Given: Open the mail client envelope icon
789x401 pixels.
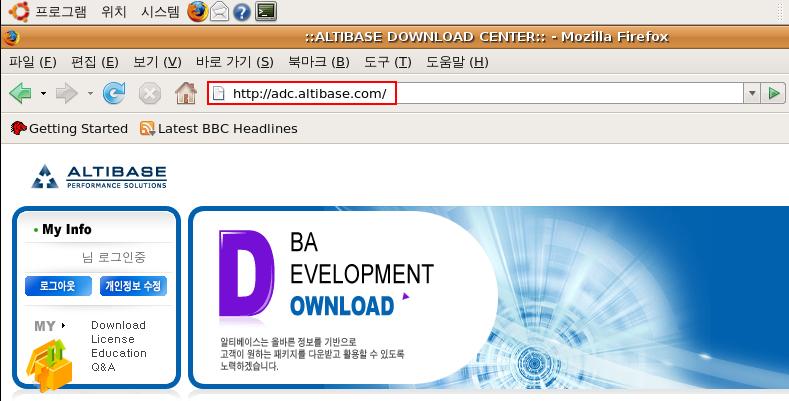Looking at the screenshot, I should coord(219,11).
